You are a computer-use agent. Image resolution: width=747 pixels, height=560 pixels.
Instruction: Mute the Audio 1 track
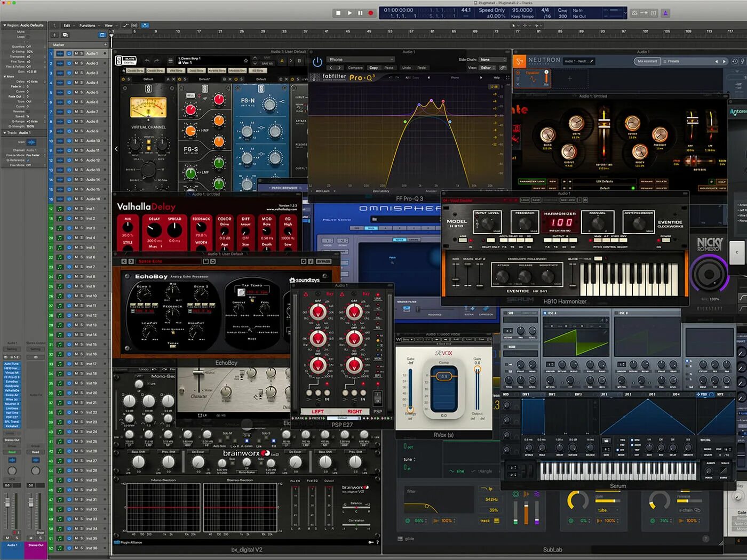76,53
